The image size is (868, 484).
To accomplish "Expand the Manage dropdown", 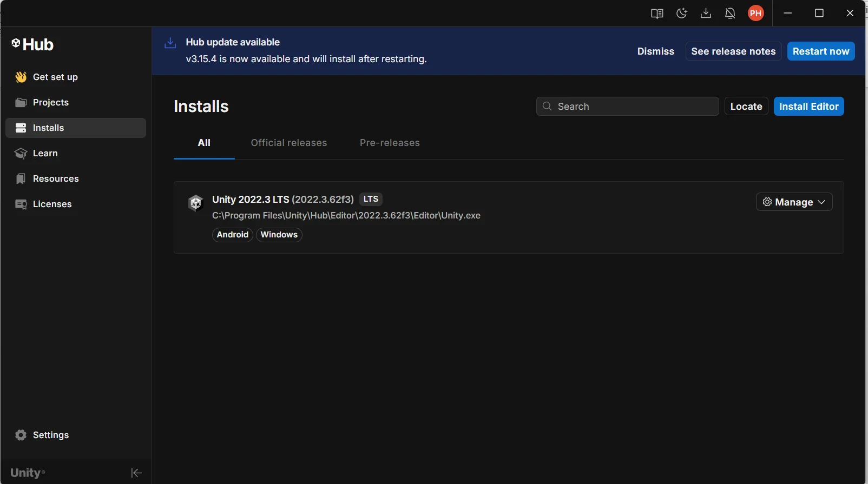I will tap(794, 202).
